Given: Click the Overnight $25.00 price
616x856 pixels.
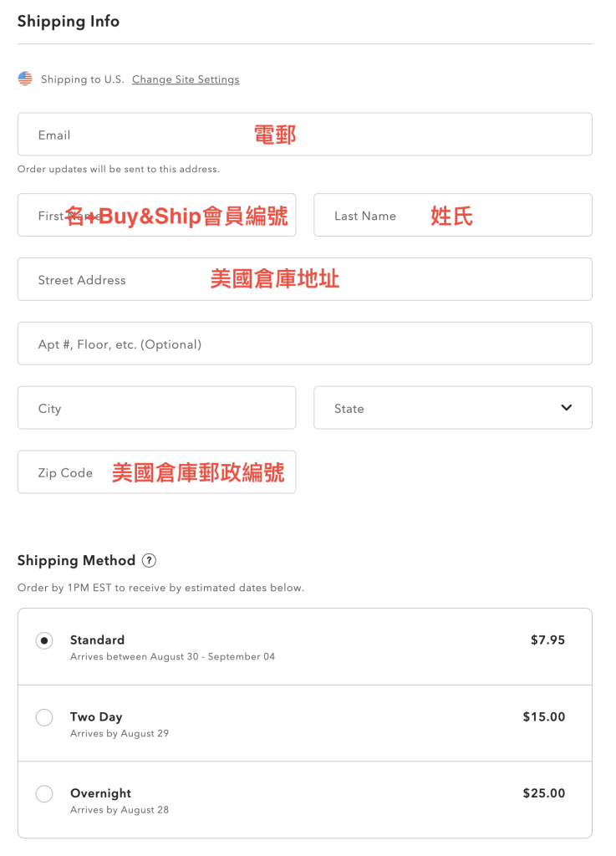Looking at the screenshot, I should click(543, 793).
